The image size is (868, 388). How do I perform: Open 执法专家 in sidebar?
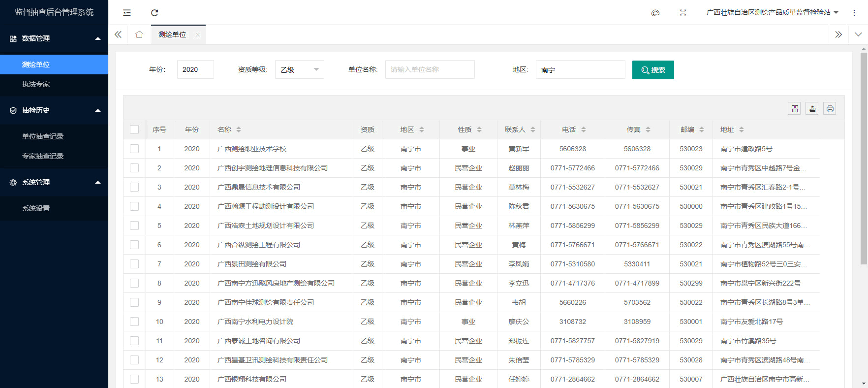click(x=54, y=84)
